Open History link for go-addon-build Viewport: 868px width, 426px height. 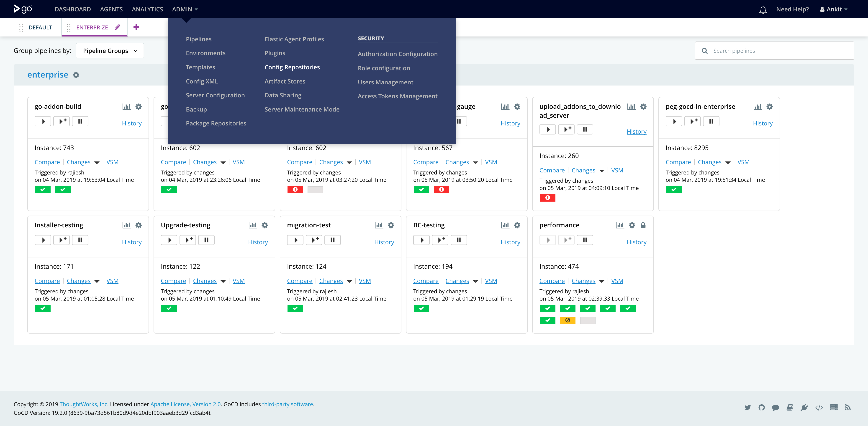(132, 123)
